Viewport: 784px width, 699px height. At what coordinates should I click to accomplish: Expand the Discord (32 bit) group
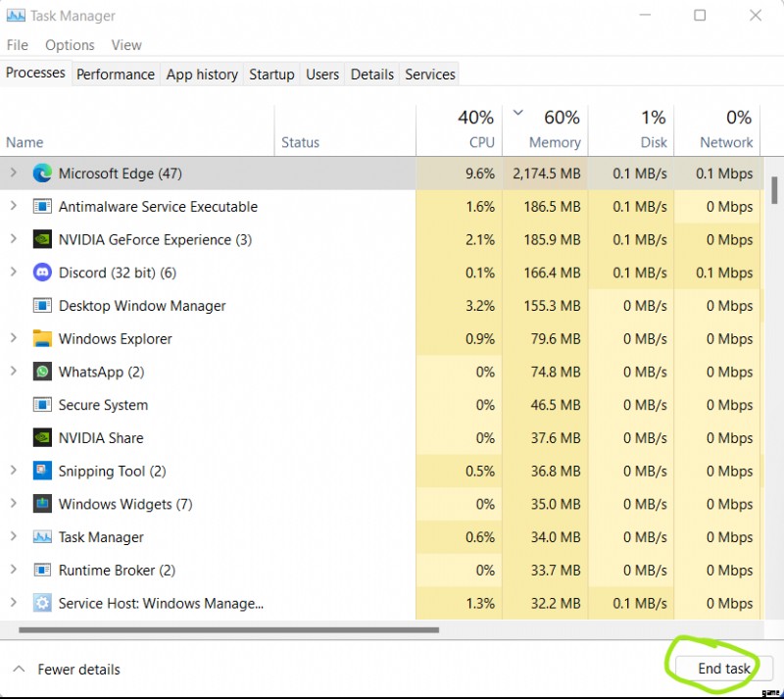click(14, 272)
